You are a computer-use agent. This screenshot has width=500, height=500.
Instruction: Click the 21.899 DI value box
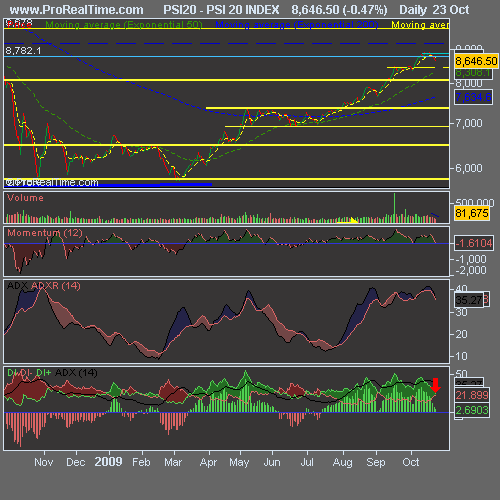pos(472,395)
